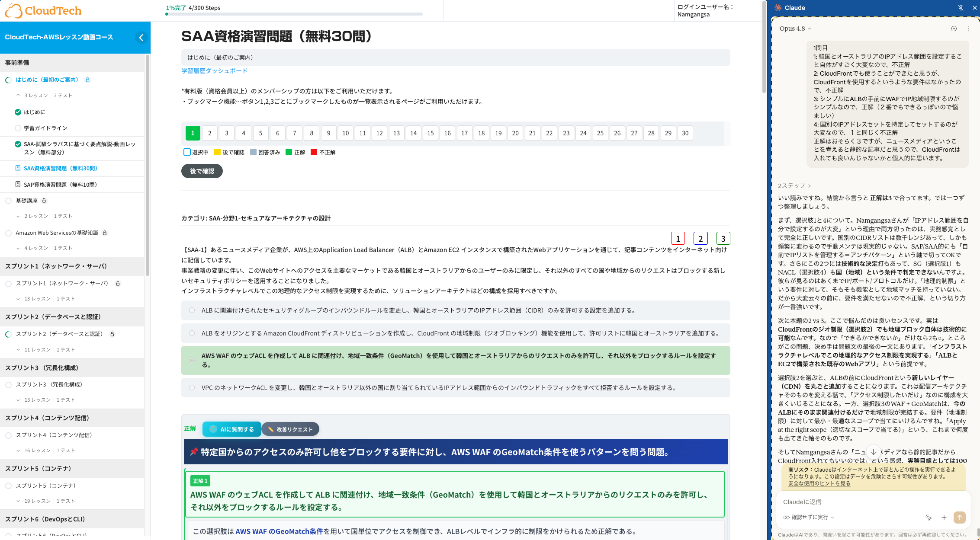This screenshot has height=540, width=980.
Task: Click quiz icon next to SAA資格演習問題（無料30問）
Action: coord(18,168)
